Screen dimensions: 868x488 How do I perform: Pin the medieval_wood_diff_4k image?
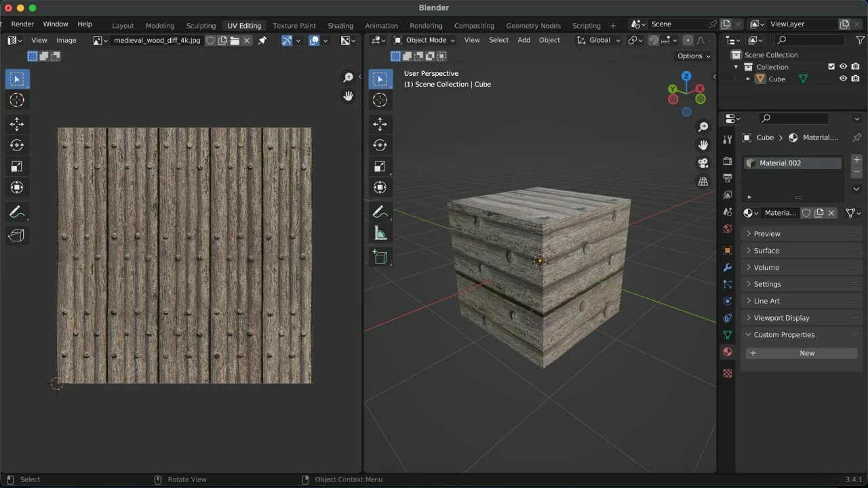(262, 41)
